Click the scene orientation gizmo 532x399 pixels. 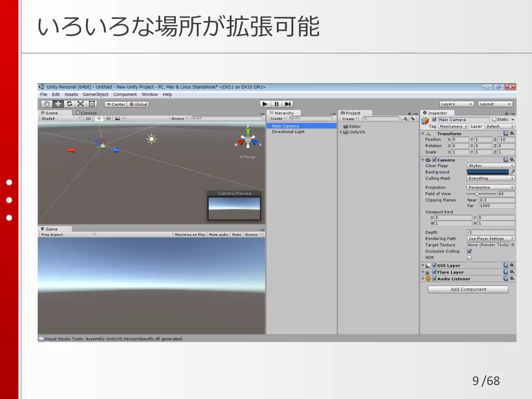pyautogui.click(x=248, y=140)
